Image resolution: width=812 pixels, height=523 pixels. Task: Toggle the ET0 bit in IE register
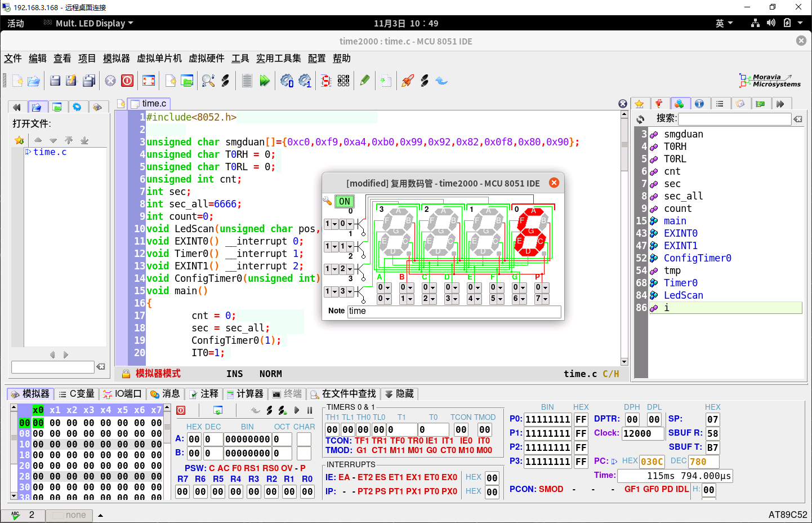[x=431, y=477]
